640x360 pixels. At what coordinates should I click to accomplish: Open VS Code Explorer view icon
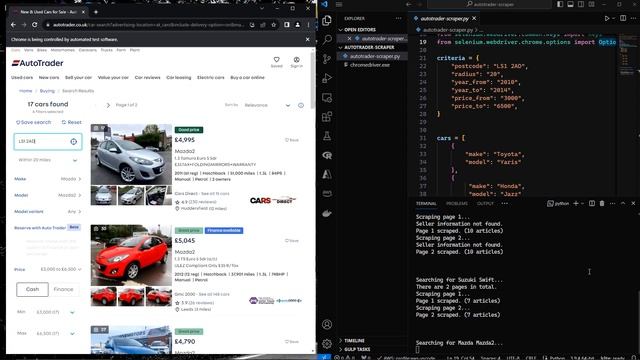coord(327,20)
